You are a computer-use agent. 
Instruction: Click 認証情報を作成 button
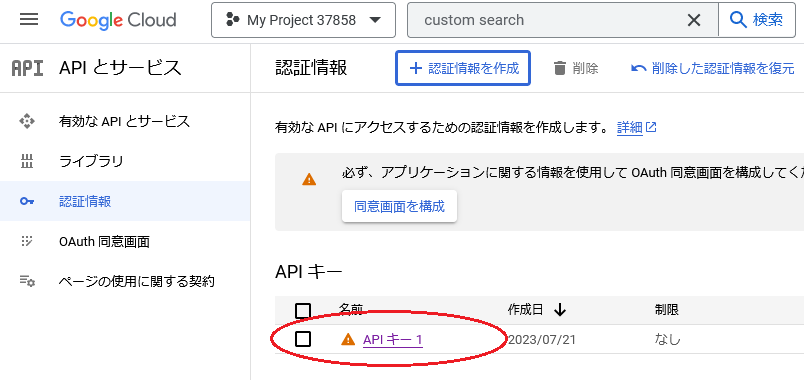coord(463,68)
